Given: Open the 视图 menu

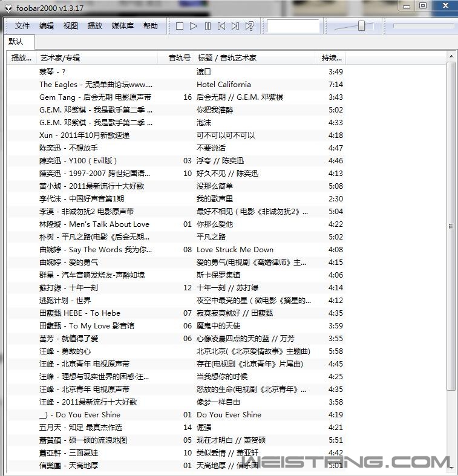Looking at the screenshot, I should point(70,26).
